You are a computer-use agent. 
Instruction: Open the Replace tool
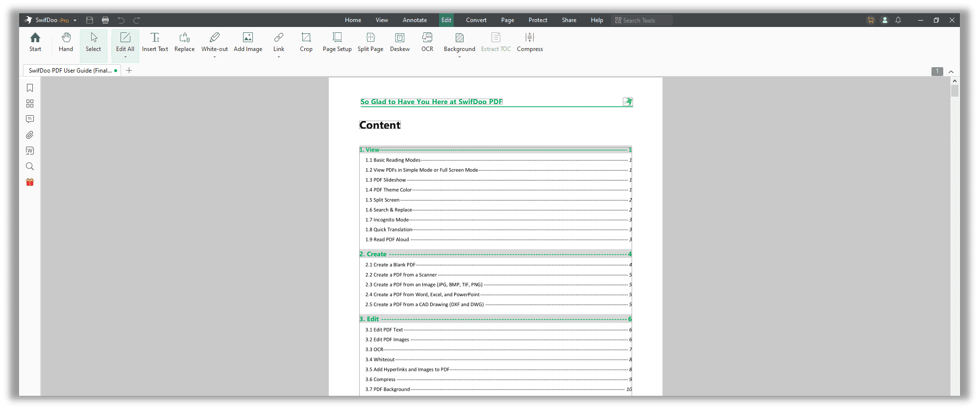pyautogui.click(x=184, y=42)
